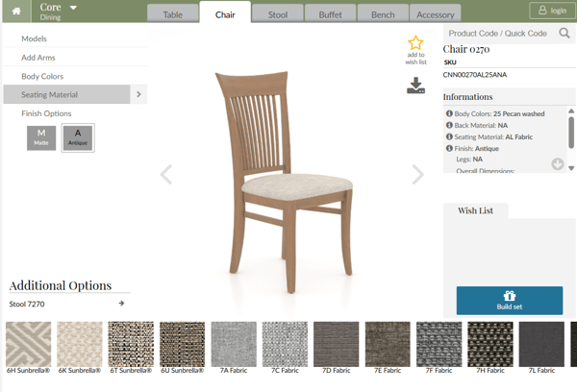Screen dimensions: 577x392
Task: Click info icon beside Finish
Action: (449, 148)
